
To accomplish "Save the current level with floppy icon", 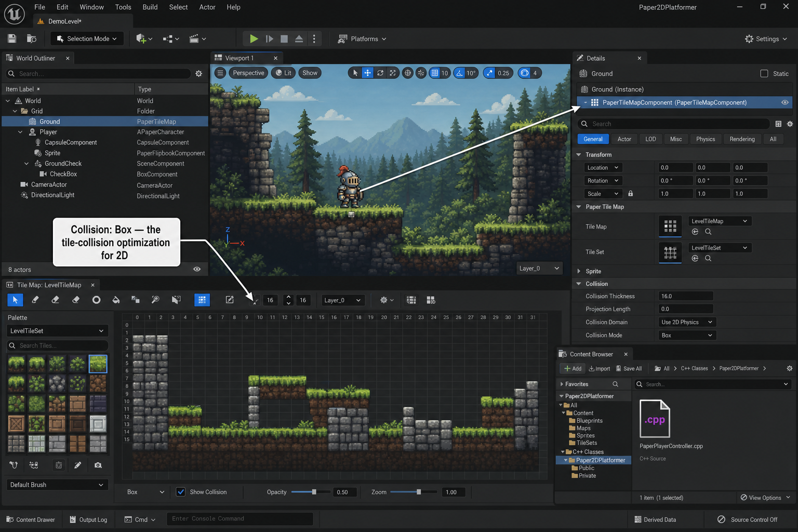I will pyautogui.click(x=12, y=38).
